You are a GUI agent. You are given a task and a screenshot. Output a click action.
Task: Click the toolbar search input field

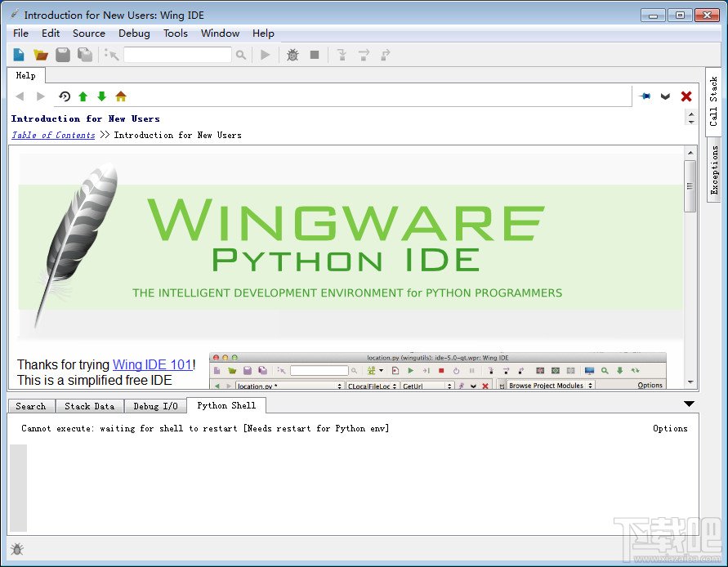coord(177,55)
